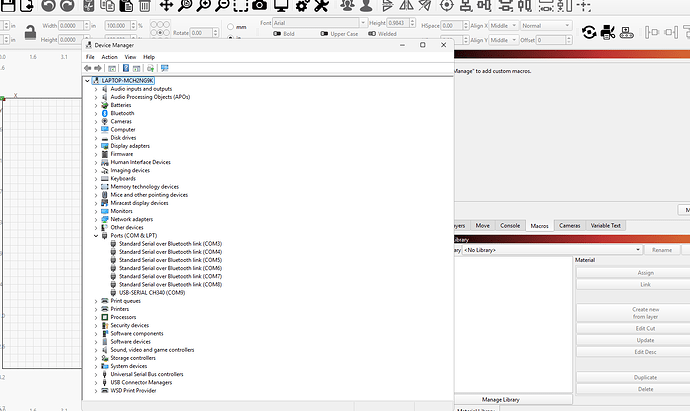690x411 pixels.
Task: Click the Zoom In magnifier icon
Action: pyautogui.click(x=203, y=5)
